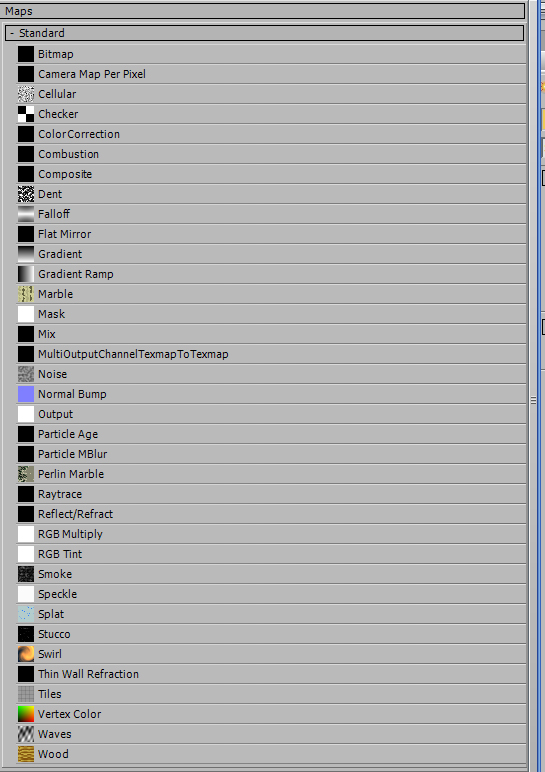Image resolution: width=545 pixels, height=772 pixels.
Task: Click the Marble map thumbnail icon
Action: pyautogui.click(x=26, y=294)
